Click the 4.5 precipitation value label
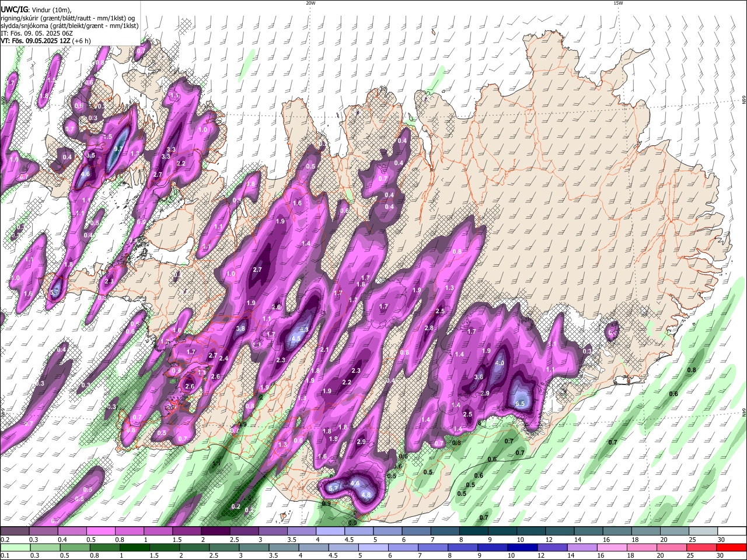This screenshot has height=560, width=747. click(295, 338)
